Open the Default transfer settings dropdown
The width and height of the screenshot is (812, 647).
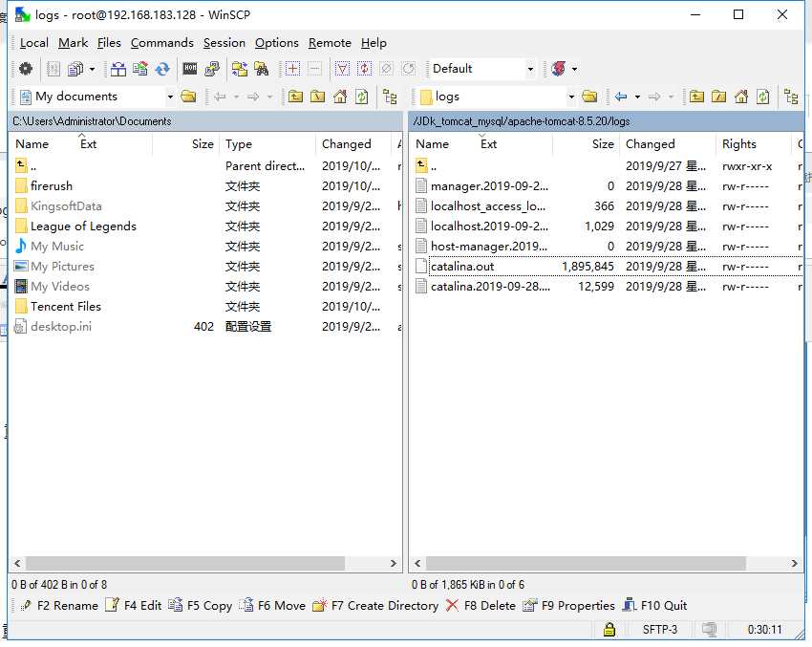[x=530, y=69]
